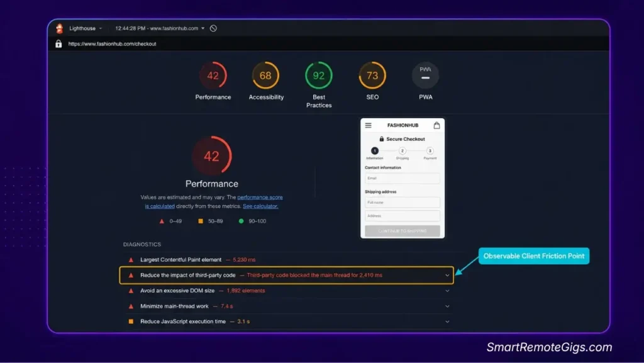This screenshot has height=363, width=644.
Task: Open the 'is calculated' link
Action: pos(160,206)
